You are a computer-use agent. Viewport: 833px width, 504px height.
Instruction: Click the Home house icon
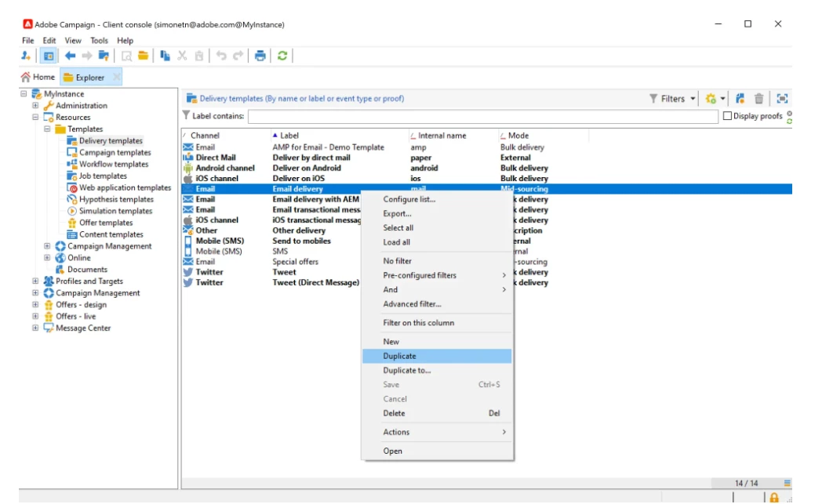point(26,77)
